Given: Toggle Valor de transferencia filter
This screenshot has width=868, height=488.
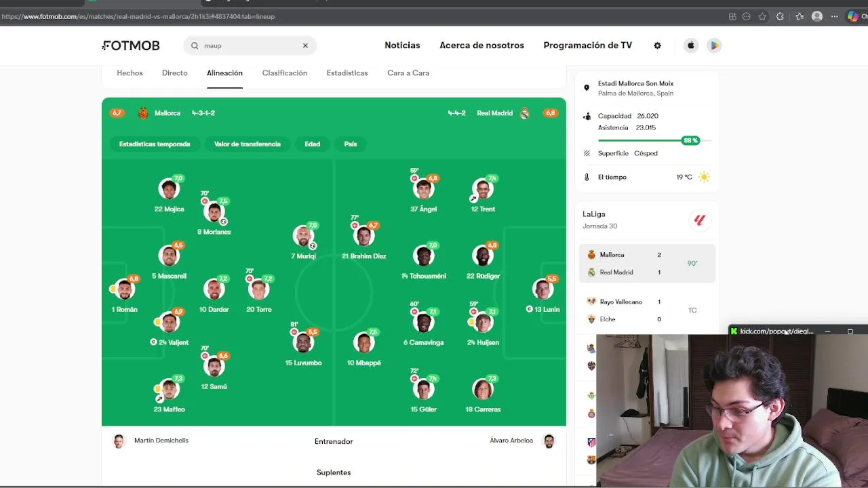Looking at the screenshot, I should pyautogui.click(x=248, y=144).
